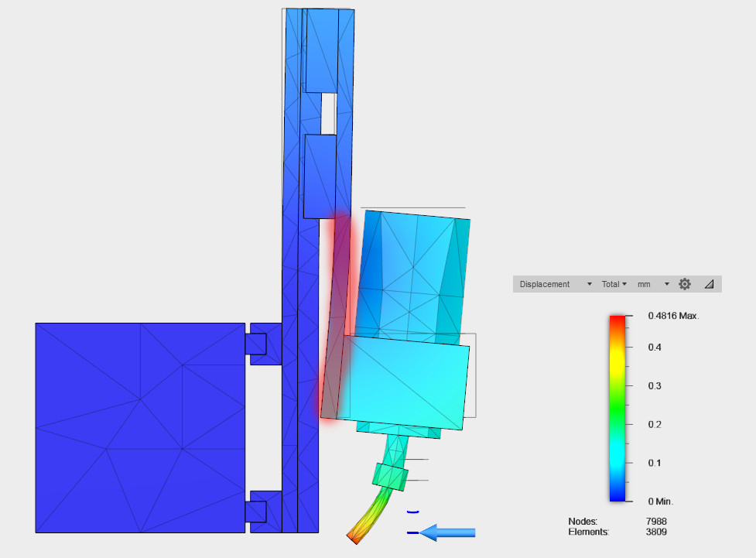
Task: Click the triangle legend size icon
Action: tap(709, 284)
